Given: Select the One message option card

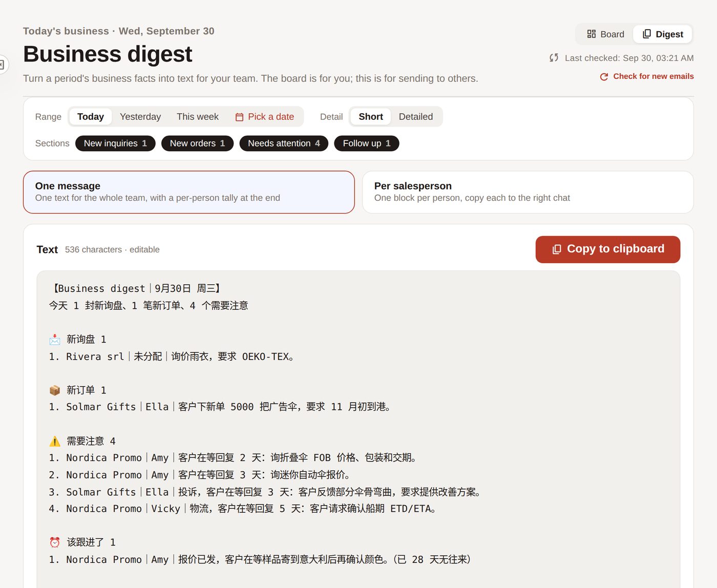Looking at the screenshot, I should click(189, 192).
